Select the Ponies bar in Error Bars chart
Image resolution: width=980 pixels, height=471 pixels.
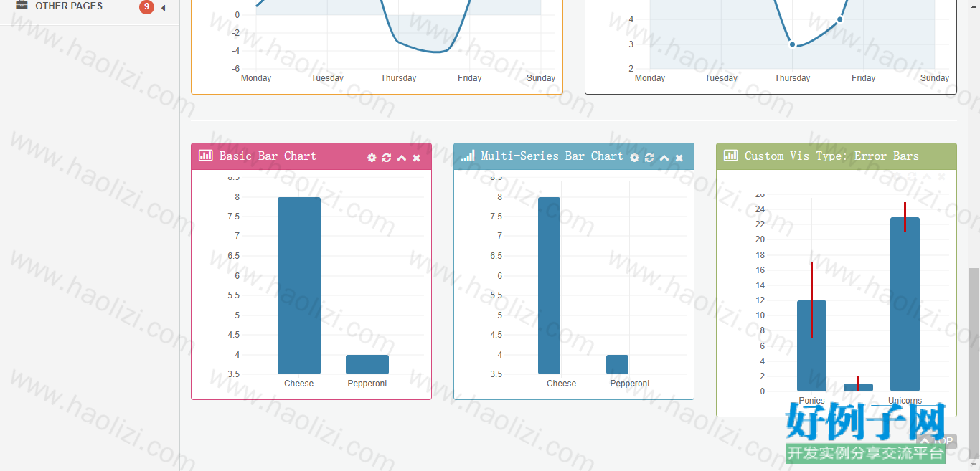pyautogui.click(x=811, y=346)
